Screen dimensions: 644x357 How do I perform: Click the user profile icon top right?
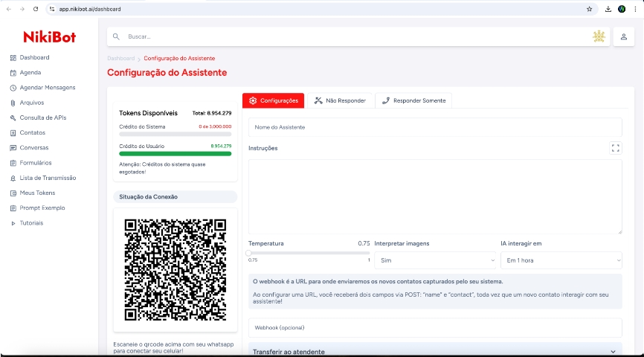(623, 36)
